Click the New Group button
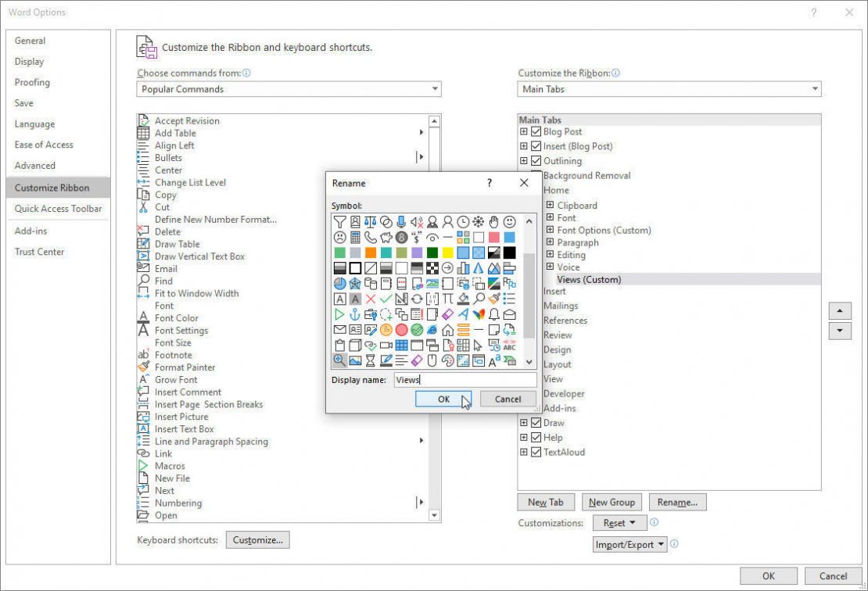This screenshot has width=868, height=591. (x=612, y=501)
